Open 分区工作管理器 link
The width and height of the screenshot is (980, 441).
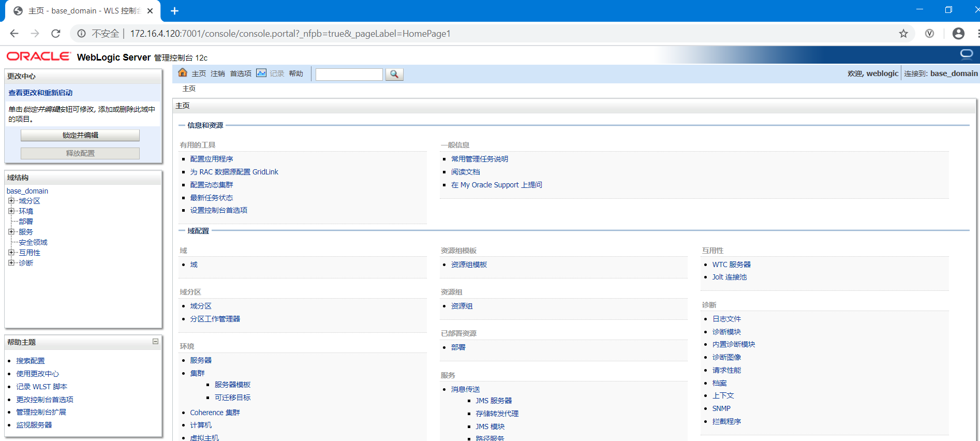(x=215, y=319)
